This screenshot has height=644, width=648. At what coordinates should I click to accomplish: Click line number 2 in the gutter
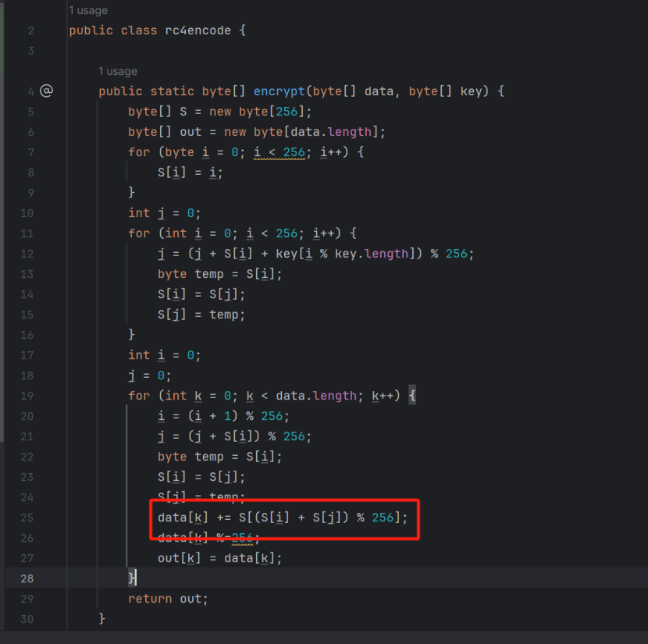(x=31, y=30)
